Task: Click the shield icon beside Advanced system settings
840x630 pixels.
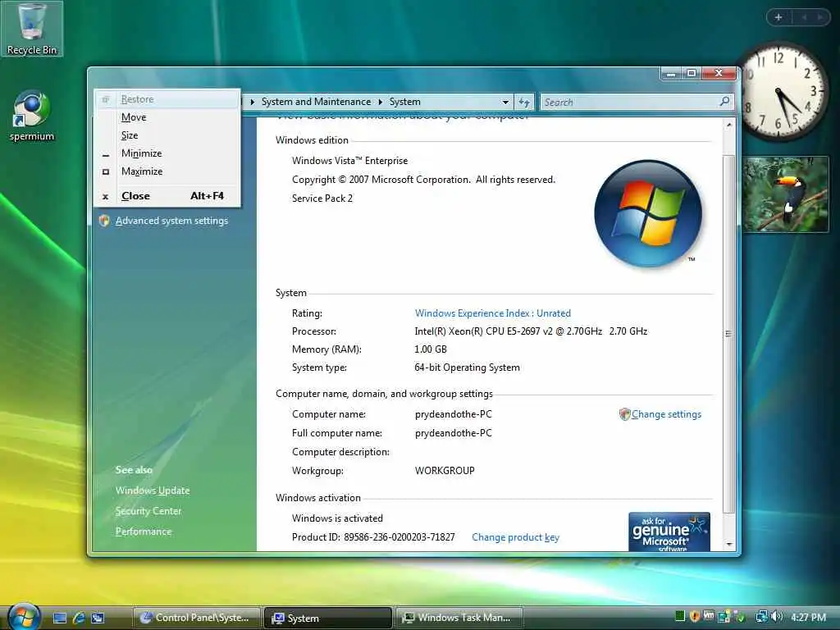Action: click(104, 221)
